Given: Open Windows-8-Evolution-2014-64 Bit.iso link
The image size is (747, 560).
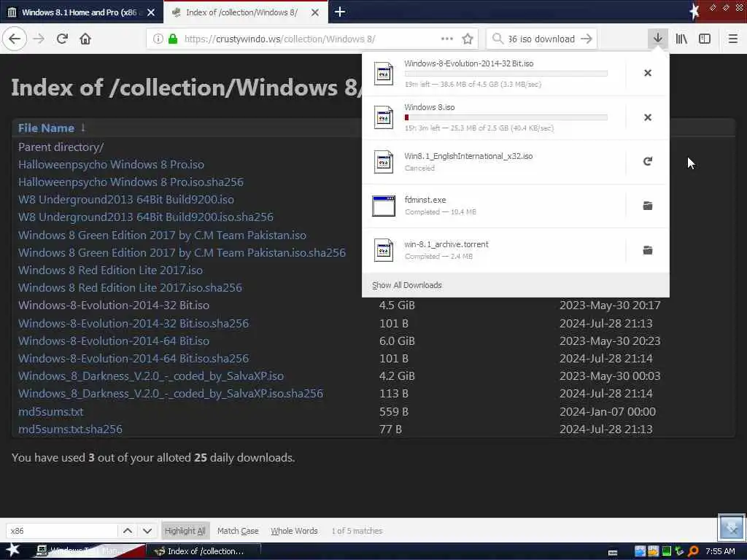Looking at the screenshot, I should [113, 341].
